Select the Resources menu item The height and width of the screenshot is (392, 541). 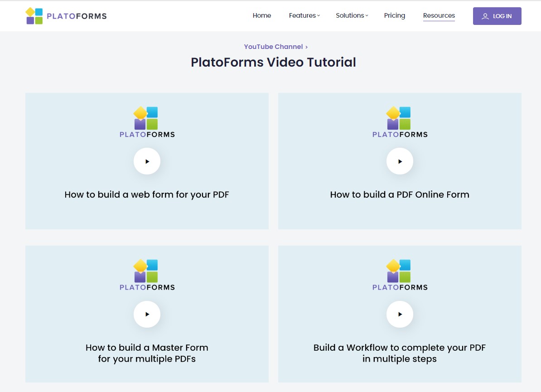click(x=439, y=15)
